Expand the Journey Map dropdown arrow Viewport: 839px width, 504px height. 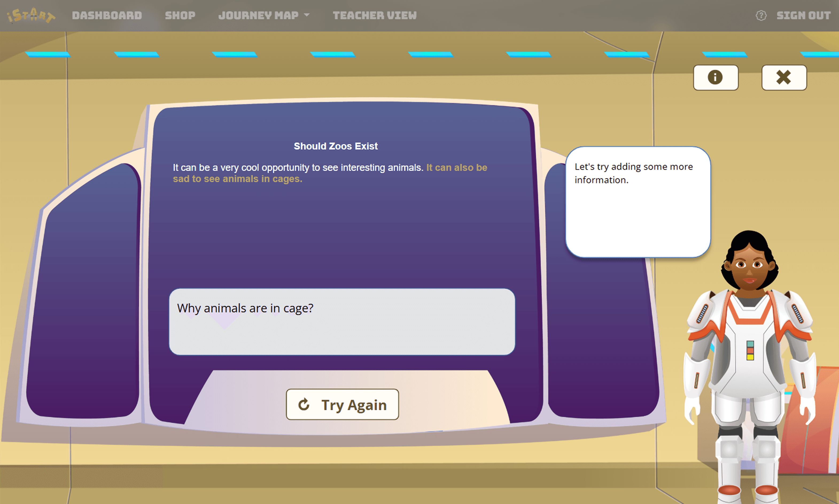point(307,15)
